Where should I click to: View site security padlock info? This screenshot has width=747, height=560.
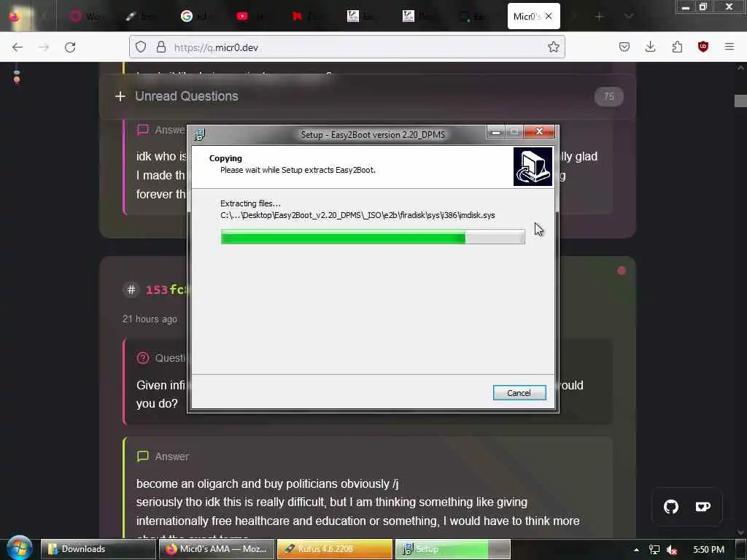click(161, 47)
